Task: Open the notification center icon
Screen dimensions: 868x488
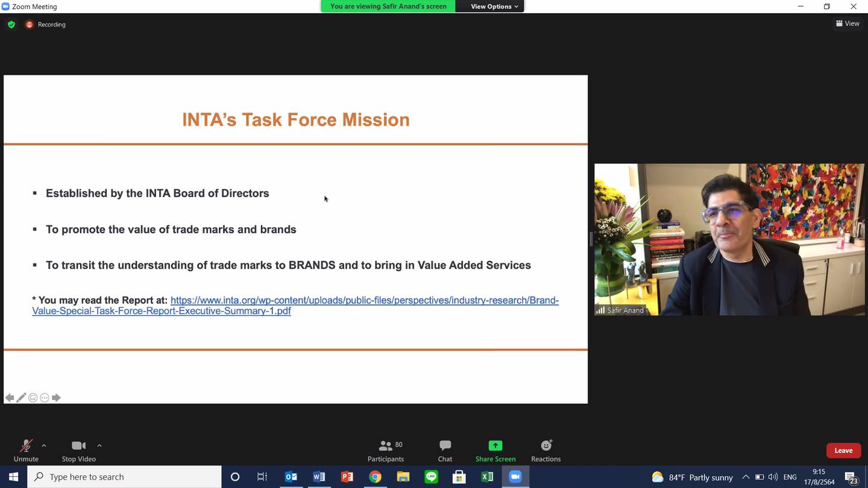Action: [x=851, y=477]
